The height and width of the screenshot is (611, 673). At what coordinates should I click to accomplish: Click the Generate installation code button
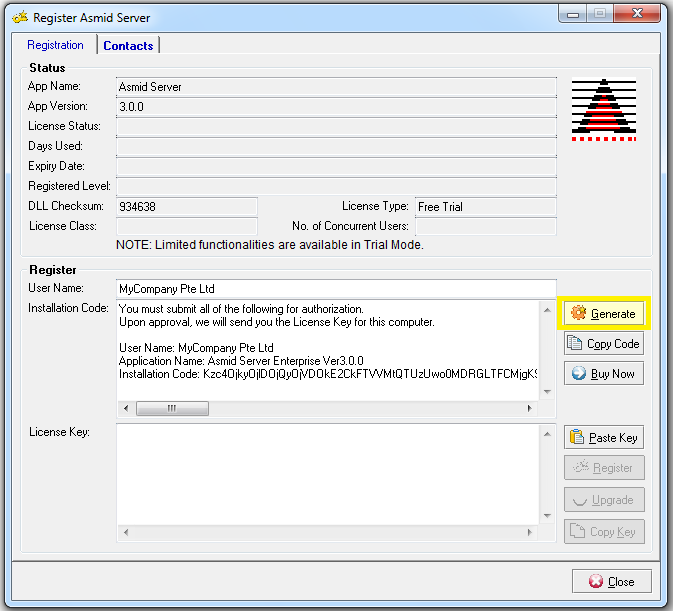(604, 313)
